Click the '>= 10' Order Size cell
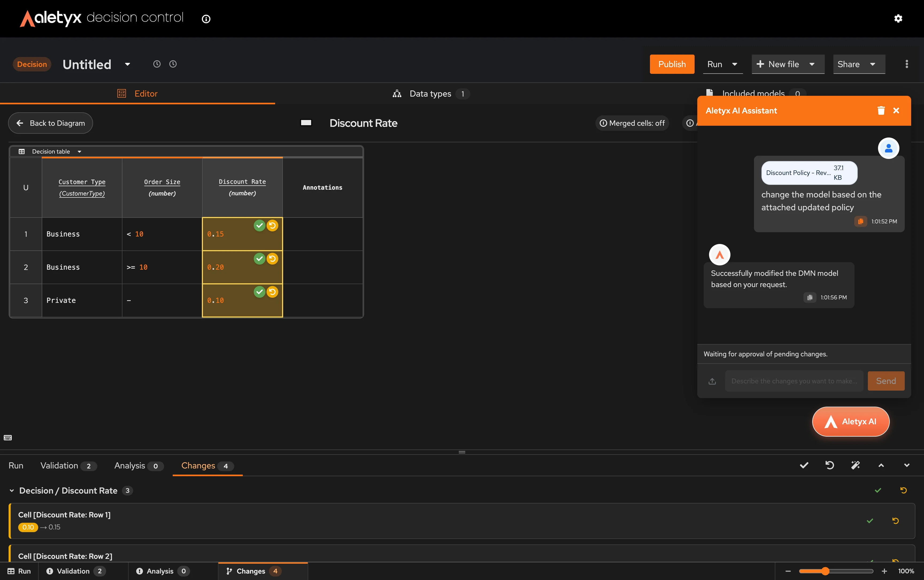 pyautogui.click(x=162, y=267)
